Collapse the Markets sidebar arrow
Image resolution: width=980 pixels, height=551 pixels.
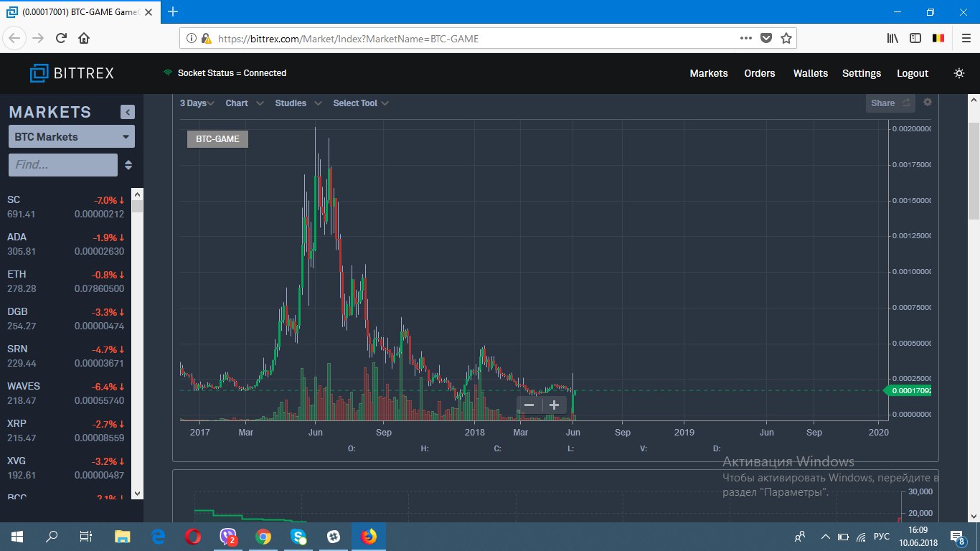coord(128,112)
